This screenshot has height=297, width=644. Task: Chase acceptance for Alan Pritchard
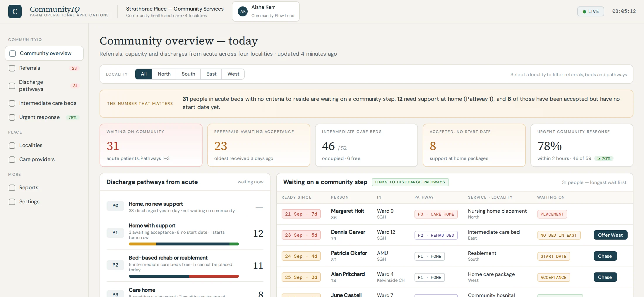(x=605, y=277)
